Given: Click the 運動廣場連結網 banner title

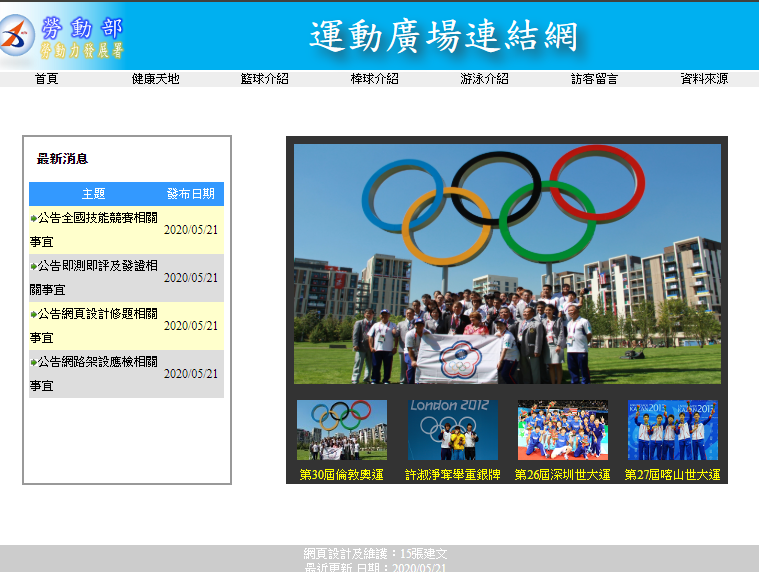Looking at the screenshot, I should [x=444, y=36].
